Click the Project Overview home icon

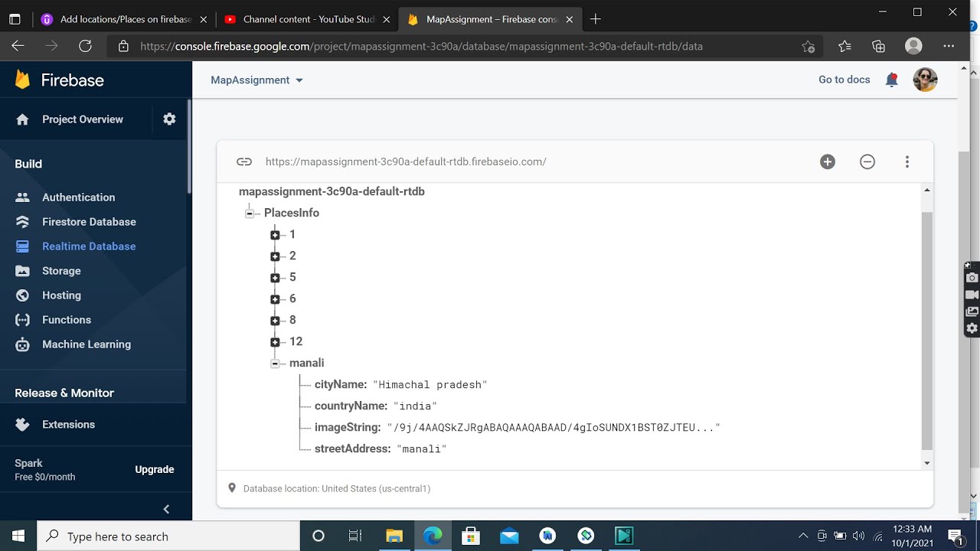click(22, 119)
